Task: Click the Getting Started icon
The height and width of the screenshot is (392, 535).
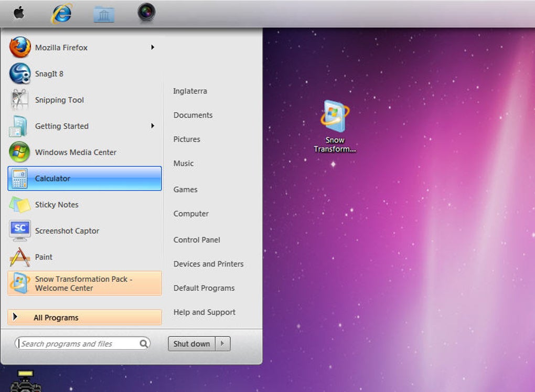Action: click(x=18, y=126)
